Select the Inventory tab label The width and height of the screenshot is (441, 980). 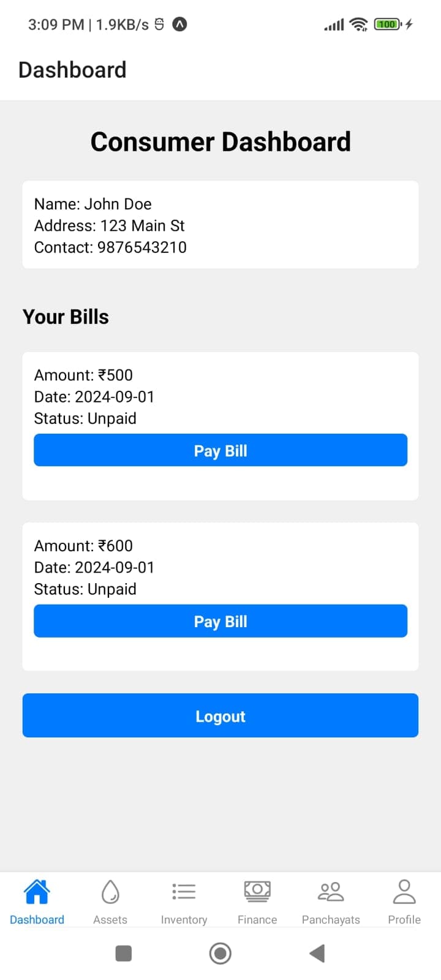click(x=184, y=919)
